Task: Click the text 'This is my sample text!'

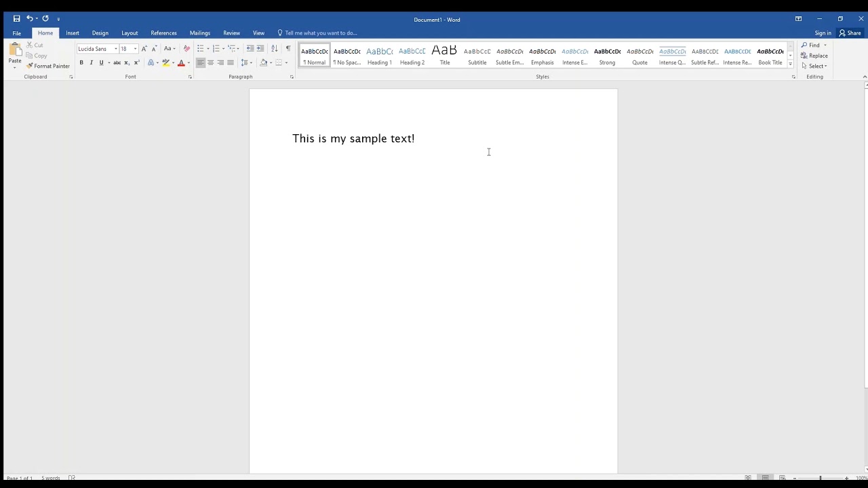Action: coord(353,139)
